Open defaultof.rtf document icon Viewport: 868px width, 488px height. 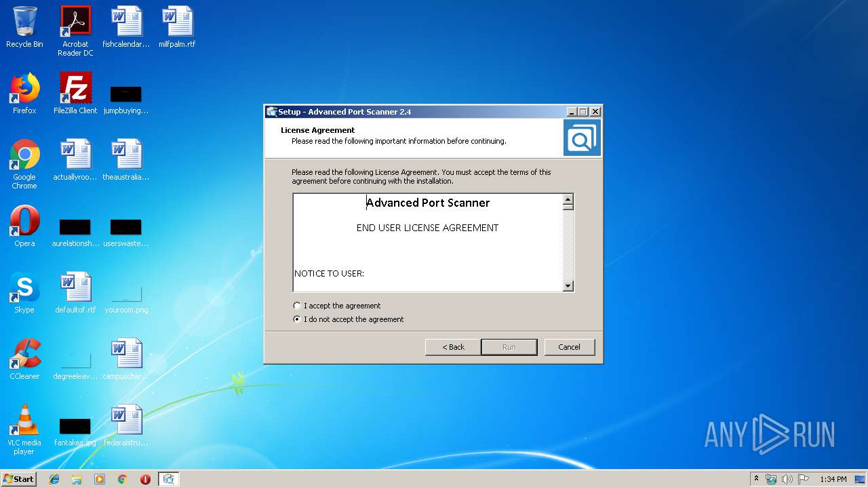coord(75,293)
